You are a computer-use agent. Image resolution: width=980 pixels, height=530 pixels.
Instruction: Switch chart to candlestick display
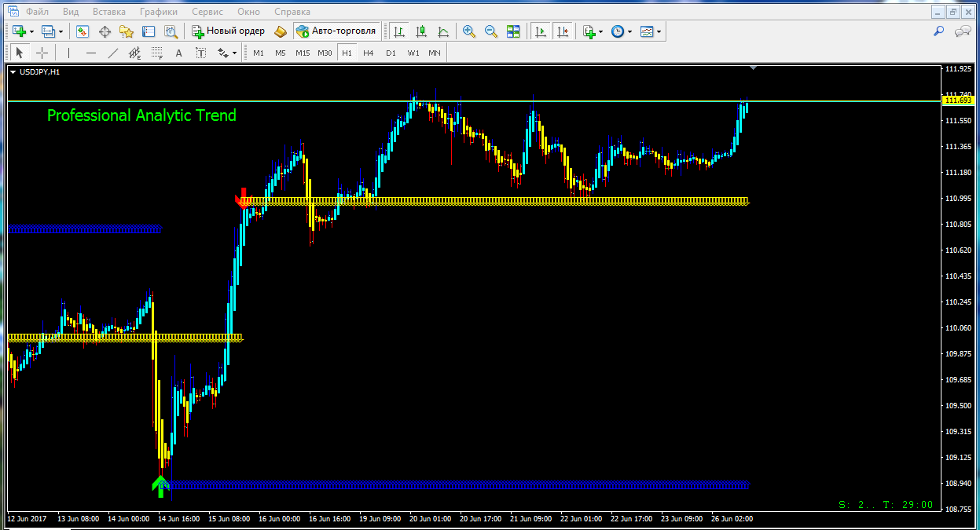pyautogui.click(x=421, y=31)
